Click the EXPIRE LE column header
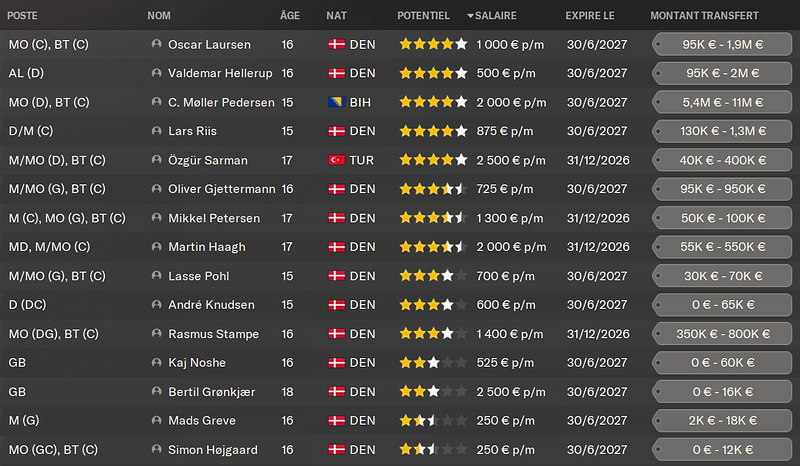 point(591,16)
